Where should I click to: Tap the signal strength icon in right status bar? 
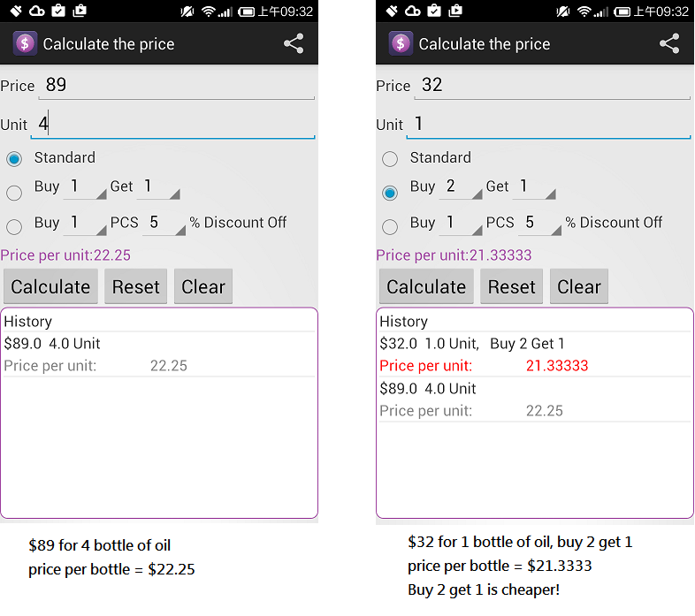pos(601,11)
